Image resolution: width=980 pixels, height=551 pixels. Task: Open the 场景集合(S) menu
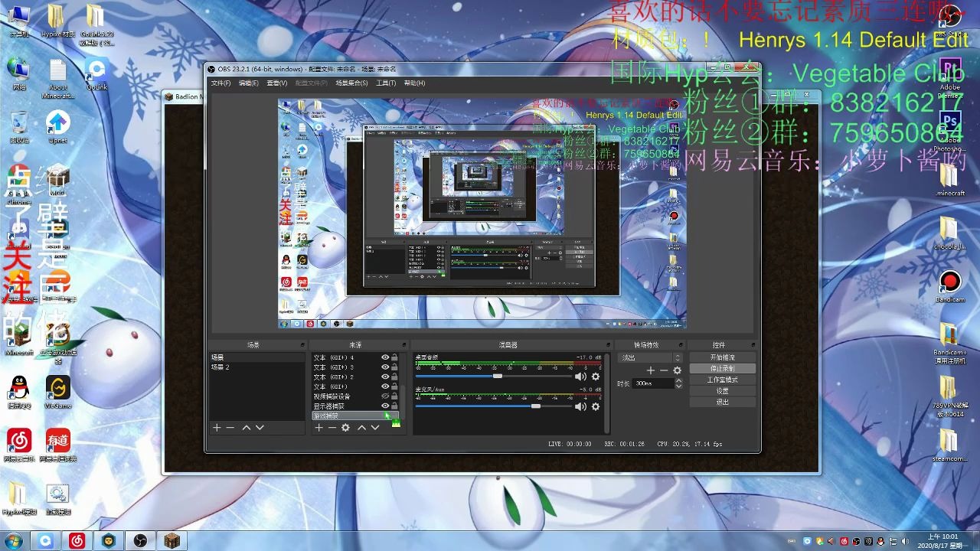pos(351,83)
